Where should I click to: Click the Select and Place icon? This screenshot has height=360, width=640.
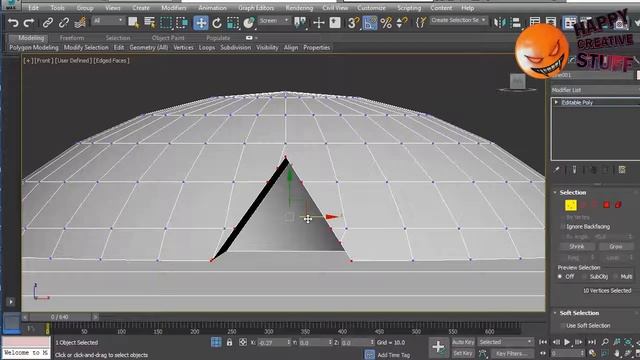click(x=249, y=22)
